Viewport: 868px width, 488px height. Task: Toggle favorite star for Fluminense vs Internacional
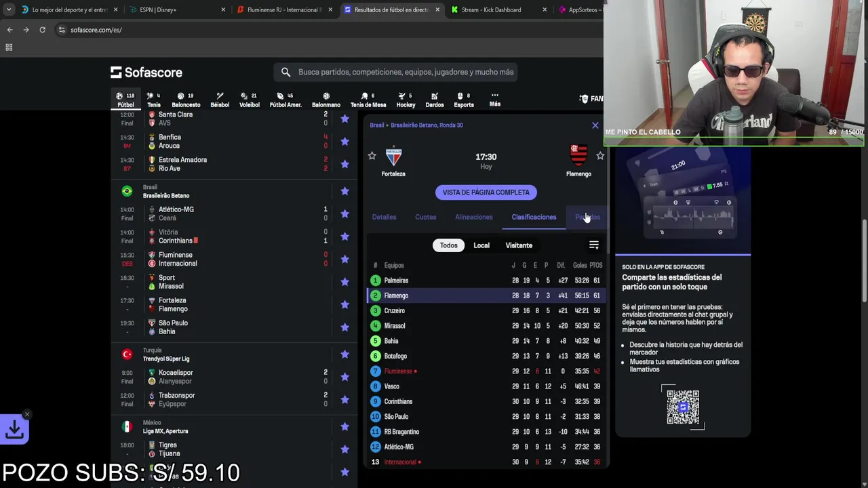(344, 259)
